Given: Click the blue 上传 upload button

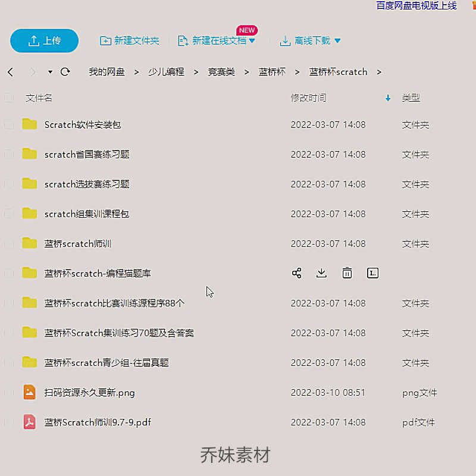Looking at the screenshot, I should tap(44, 40).
